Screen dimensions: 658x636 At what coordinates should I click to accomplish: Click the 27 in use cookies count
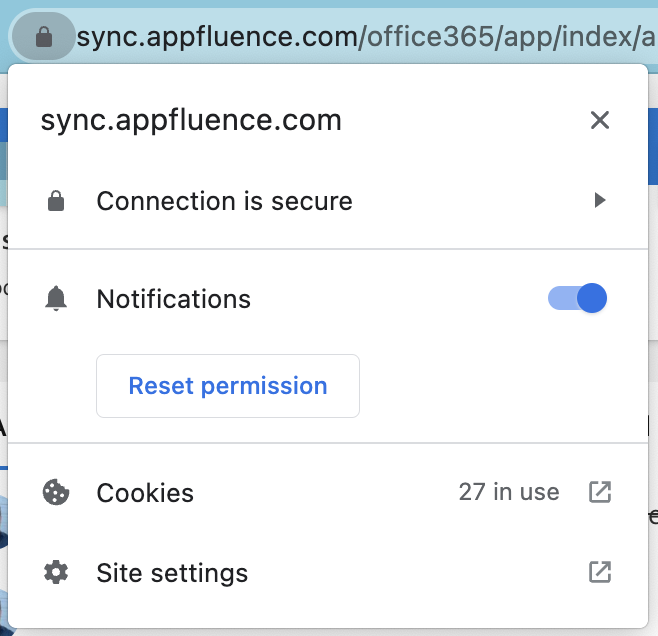tap(509, 492)
